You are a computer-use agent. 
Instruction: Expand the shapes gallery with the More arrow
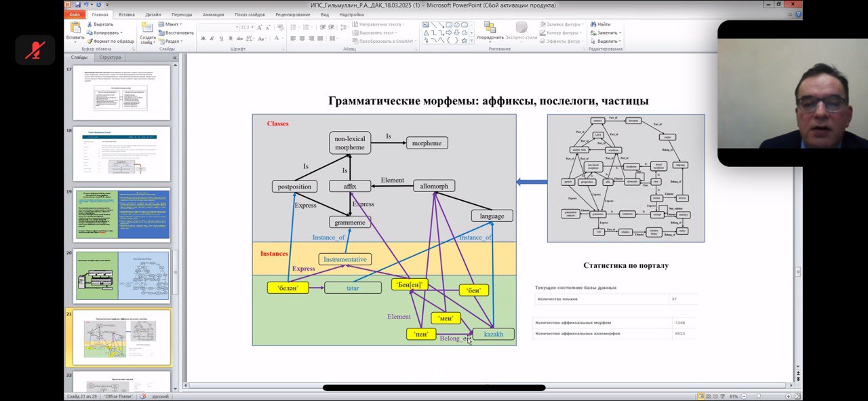[472, 41]
